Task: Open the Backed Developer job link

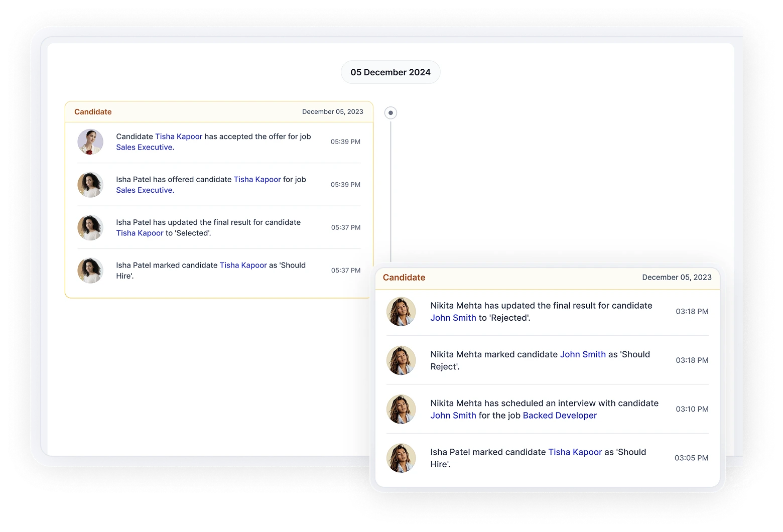Action: [560, 415]
